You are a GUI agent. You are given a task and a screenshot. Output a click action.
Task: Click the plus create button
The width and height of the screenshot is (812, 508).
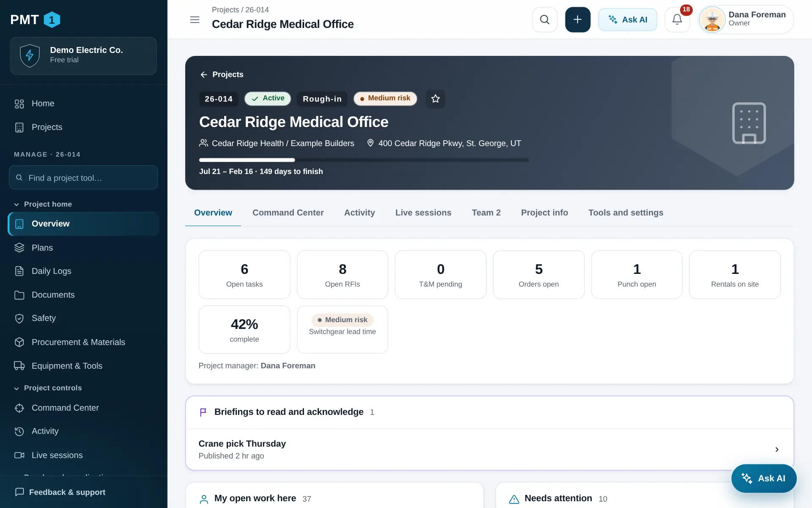pyautogui.click(x=578, y=19)
